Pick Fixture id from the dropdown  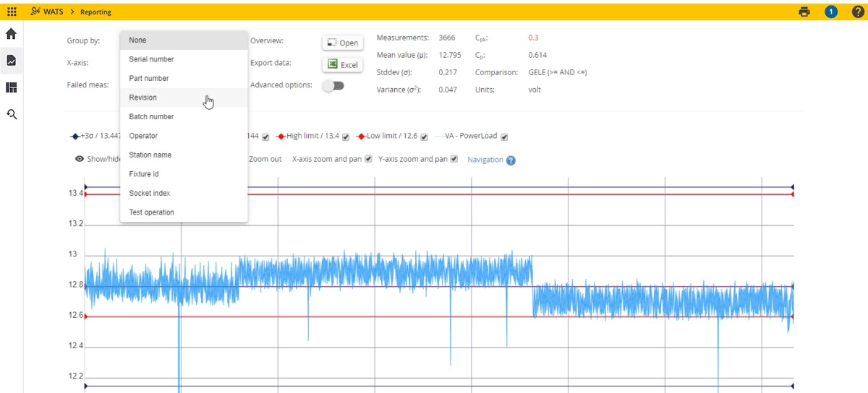point(184,174)
